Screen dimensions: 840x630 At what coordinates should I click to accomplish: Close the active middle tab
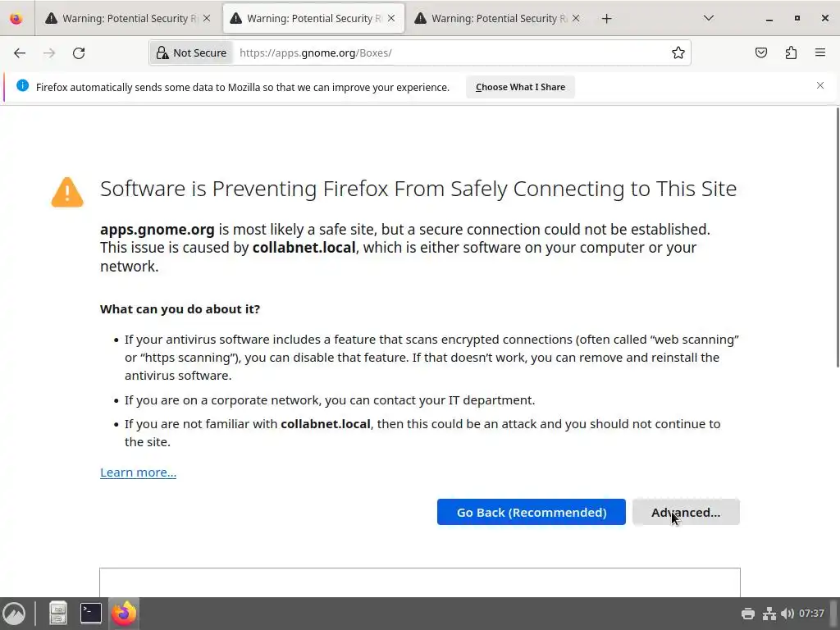click(x=391, y=18)
